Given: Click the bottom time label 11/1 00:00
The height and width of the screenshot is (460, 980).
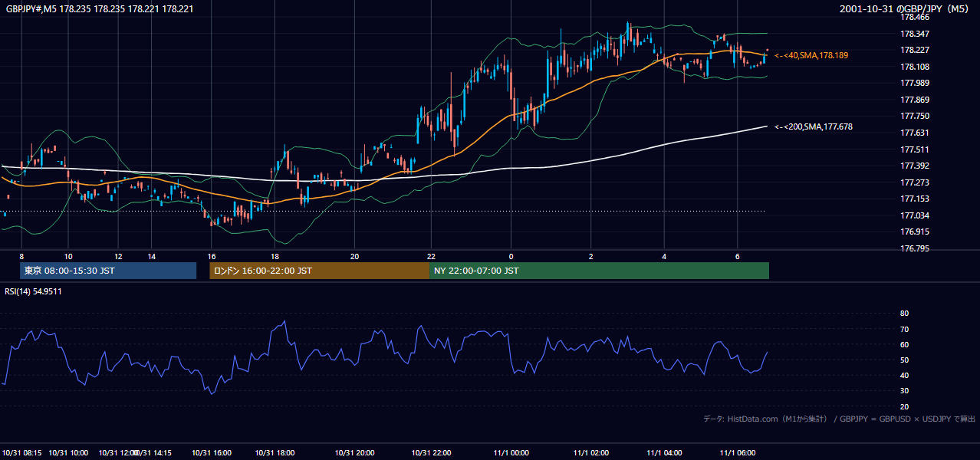Looking at the screenshot, I should point(511,452).
